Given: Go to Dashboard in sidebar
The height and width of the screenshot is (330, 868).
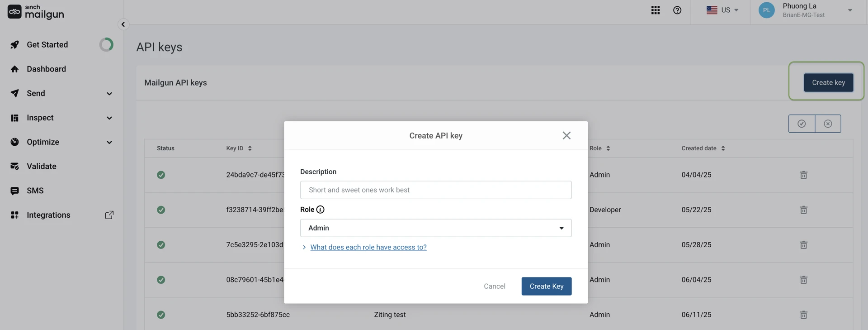Looking at the screenshot, I should point(46,69).
